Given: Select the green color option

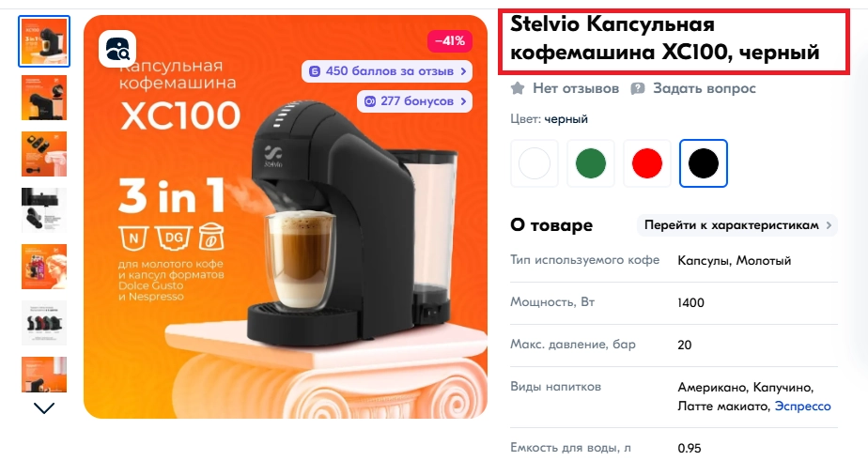Looking at the screenshot, I should 591,163.
